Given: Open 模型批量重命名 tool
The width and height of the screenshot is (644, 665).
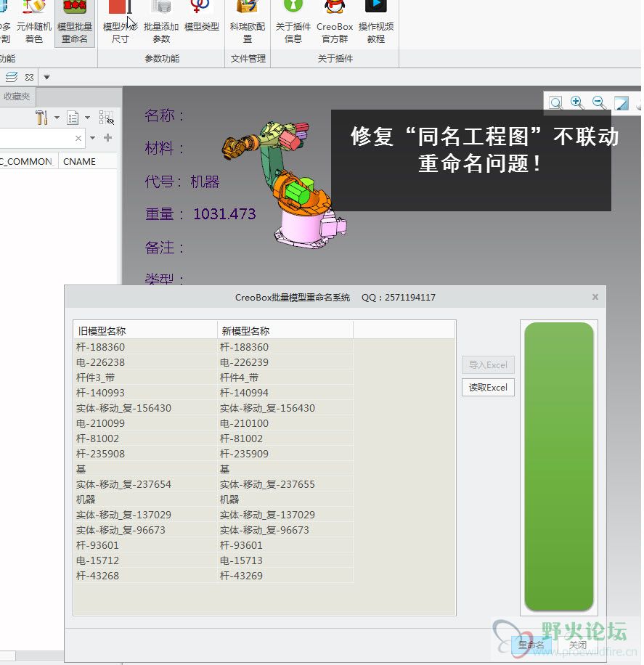Looking at the screenshot, I should coord(75,22).
